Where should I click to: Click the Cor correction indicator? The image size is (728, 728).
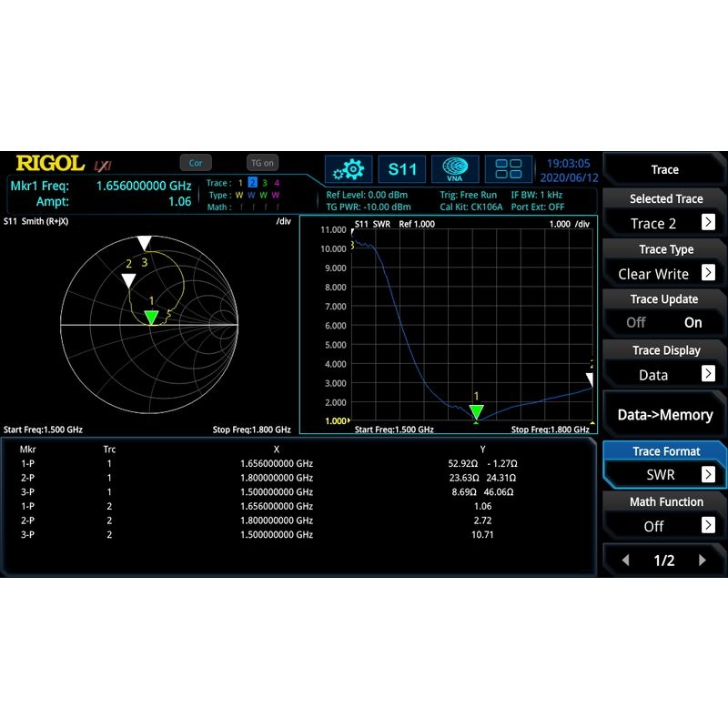point(196,163)
